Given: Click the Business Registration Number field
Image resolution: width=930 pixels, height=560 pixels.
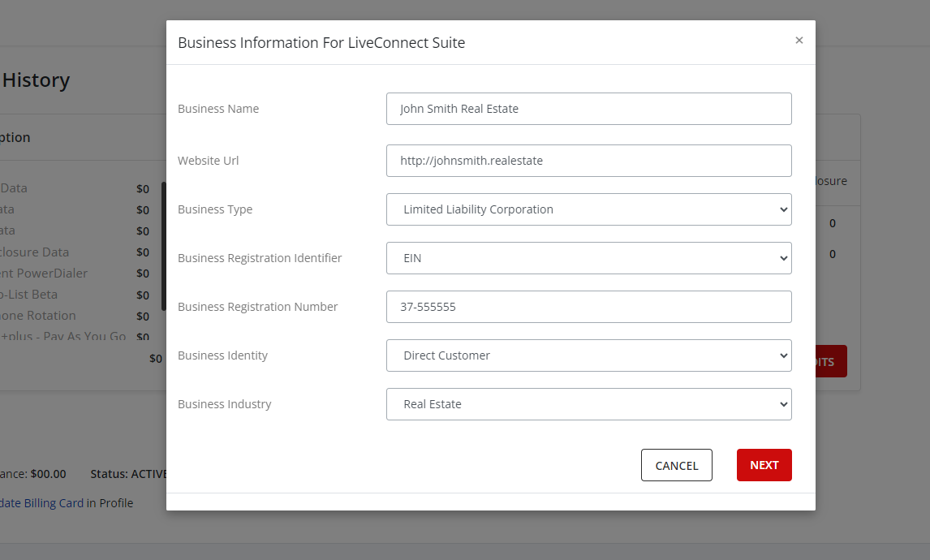Looking at the screenshot, I should coord(589,307).
